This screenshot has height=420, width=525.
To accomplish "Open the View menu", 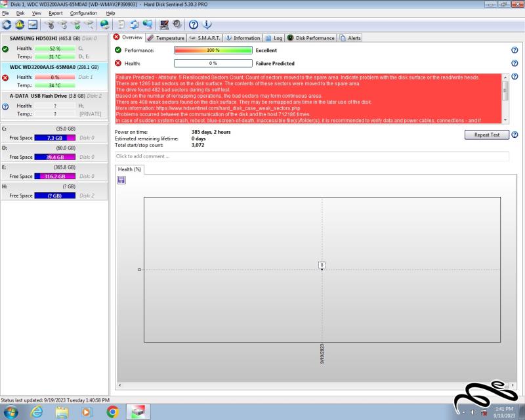I will (37, 13).
